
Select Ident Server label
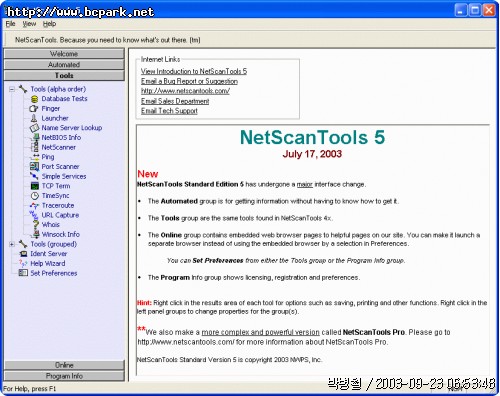point(49,254)
